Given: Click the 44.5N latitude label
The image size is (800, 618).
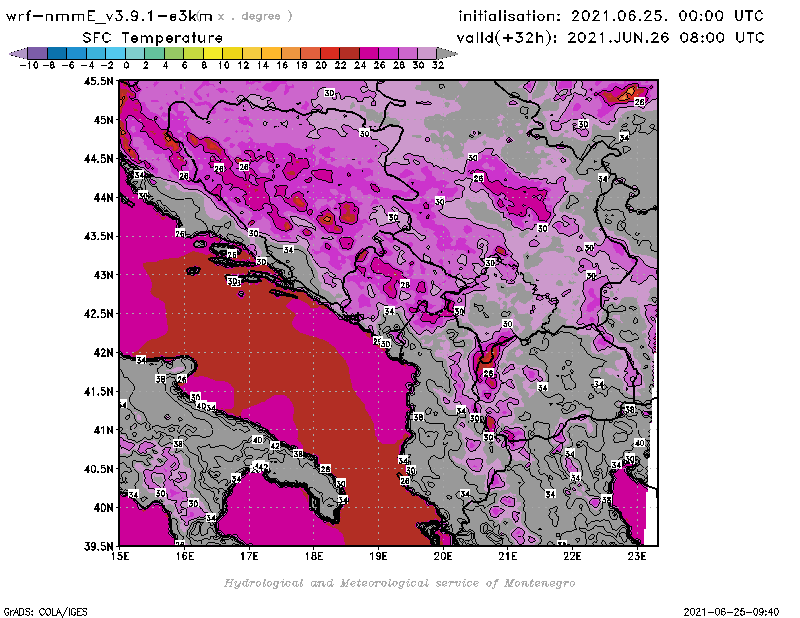Looking at the screenshot, I should (x=98, y=159).
